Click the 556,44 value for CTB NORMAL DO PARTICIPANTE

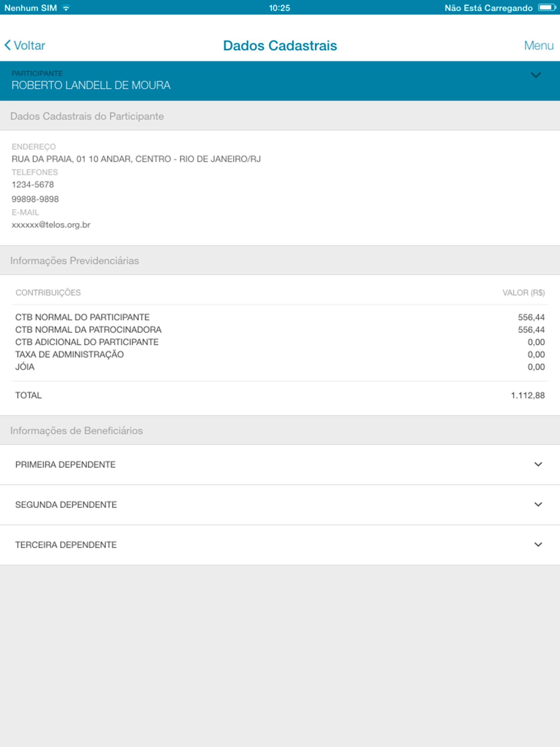click(x=531, y=317)
